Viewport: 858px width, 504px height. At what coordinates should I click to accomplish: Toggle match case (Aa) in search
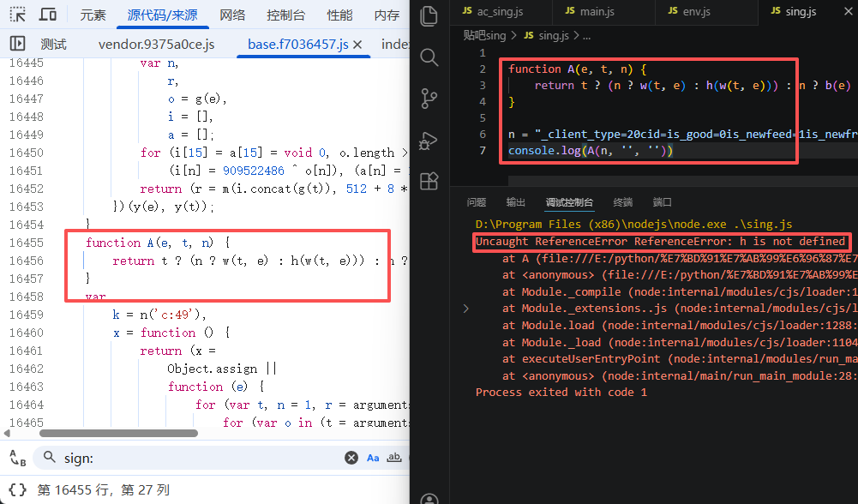click(x=373, y=458)
